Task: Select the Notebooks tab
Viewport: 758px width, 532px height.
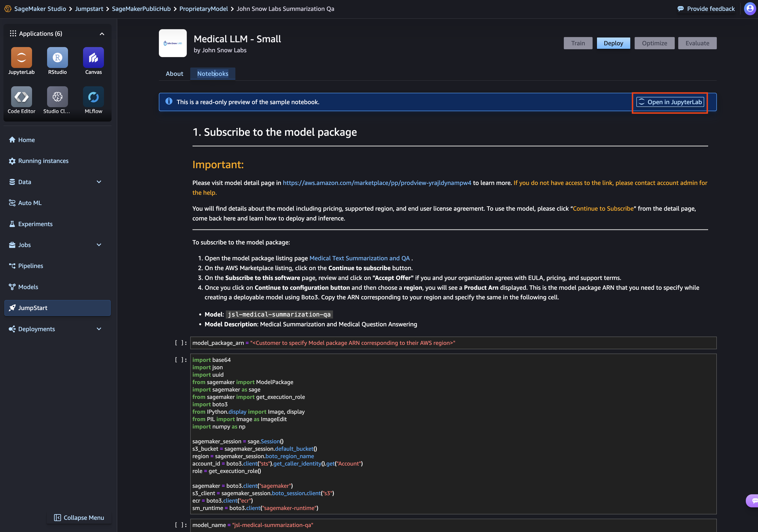Action: pos(213,74)
